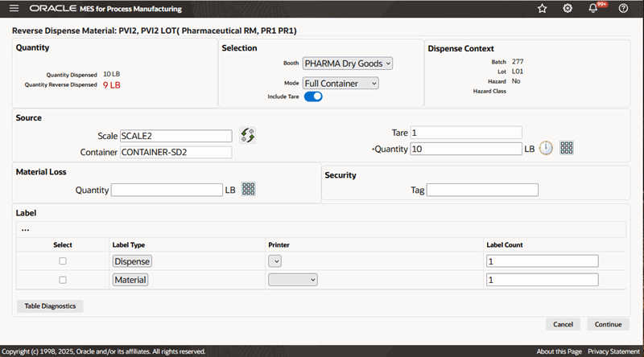Click the Oracle logo in the header
644x357 pixels.
[52, 9]
